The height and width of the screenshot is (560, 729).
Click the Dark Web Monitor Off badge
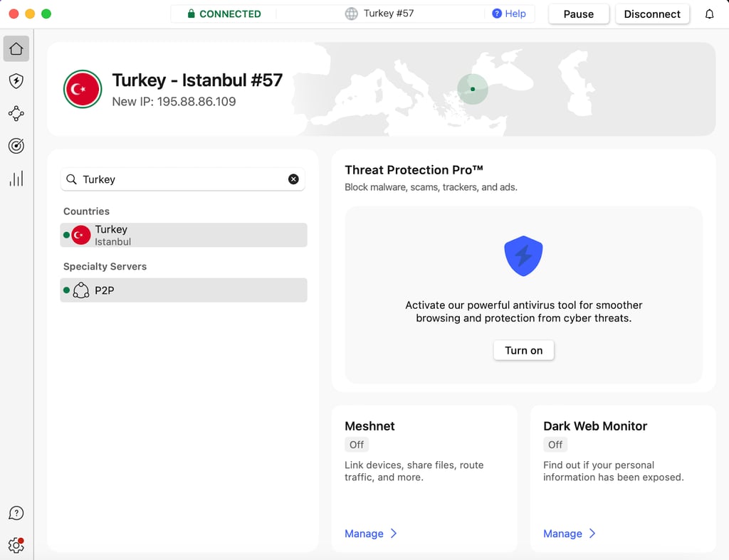click(x=555, y=445)
